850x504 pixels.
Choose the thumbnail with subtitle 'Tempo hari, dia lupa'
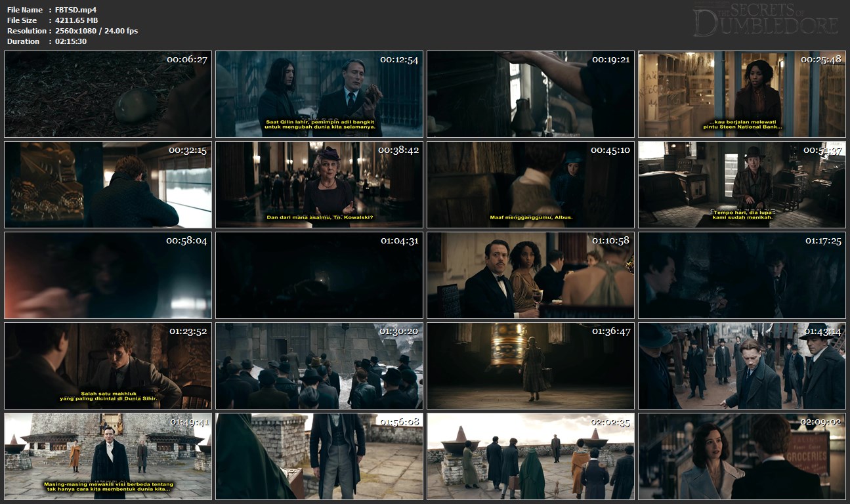tap(742, 185)
